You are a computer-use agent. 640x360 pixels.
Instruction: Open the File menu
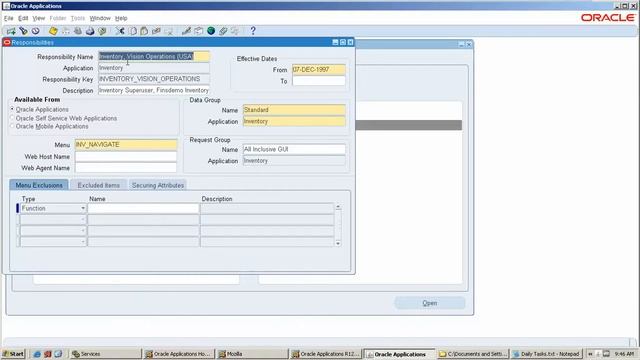[x=9, y=18]
